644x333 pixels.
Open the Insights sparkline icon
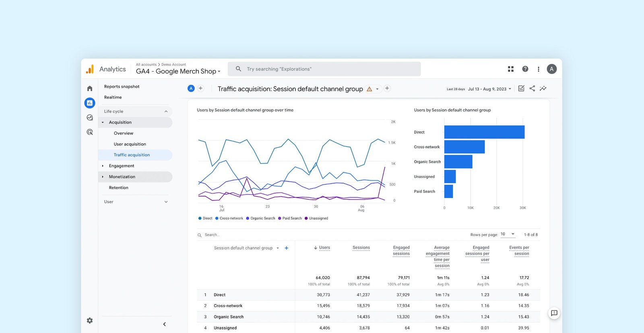pos(543,89)
